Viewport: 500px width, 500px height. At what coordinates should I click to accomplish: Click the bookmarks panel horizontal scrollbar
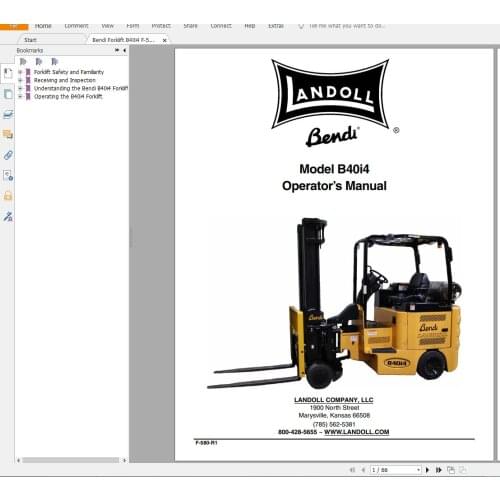pos(70,460)
